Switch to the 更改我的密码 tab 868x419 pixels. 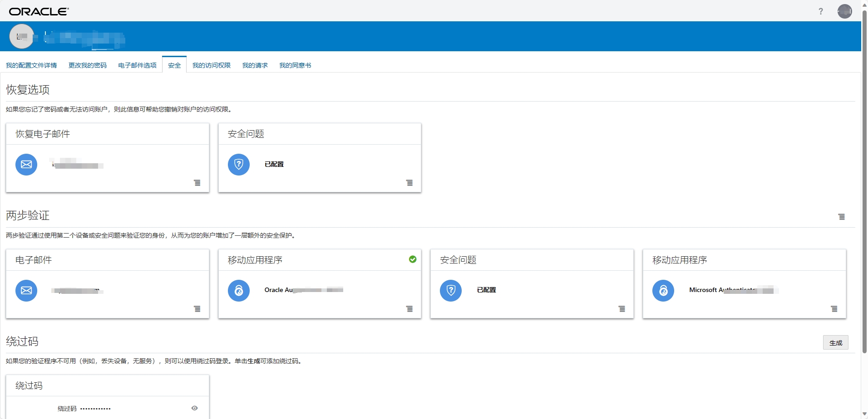click(88, 65)
